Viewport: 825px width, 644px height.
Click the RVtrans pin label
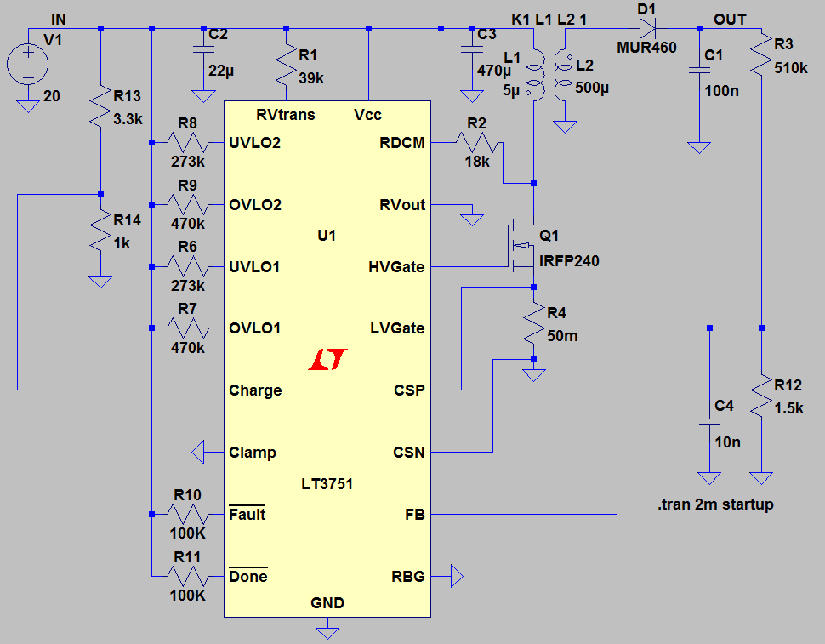pyautogui.click(x=285, y=115)
